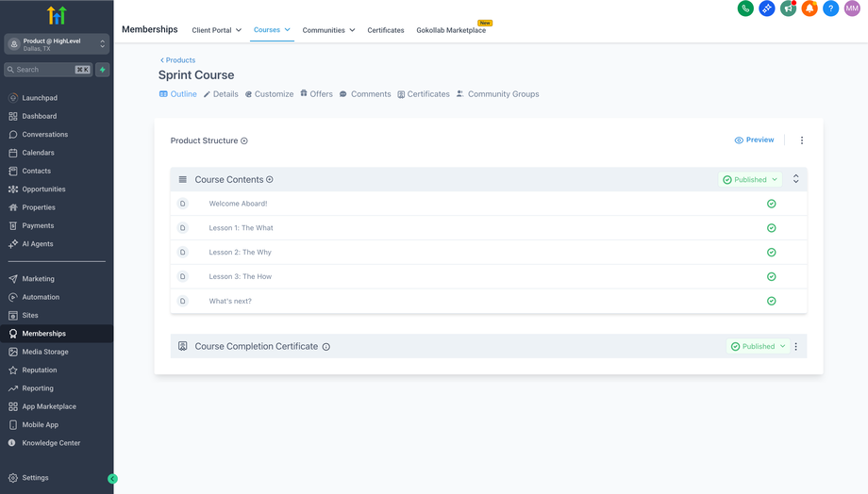Expand the Courses dropdown menu
The width and height of the screenshot is (868, 494).
272,30
